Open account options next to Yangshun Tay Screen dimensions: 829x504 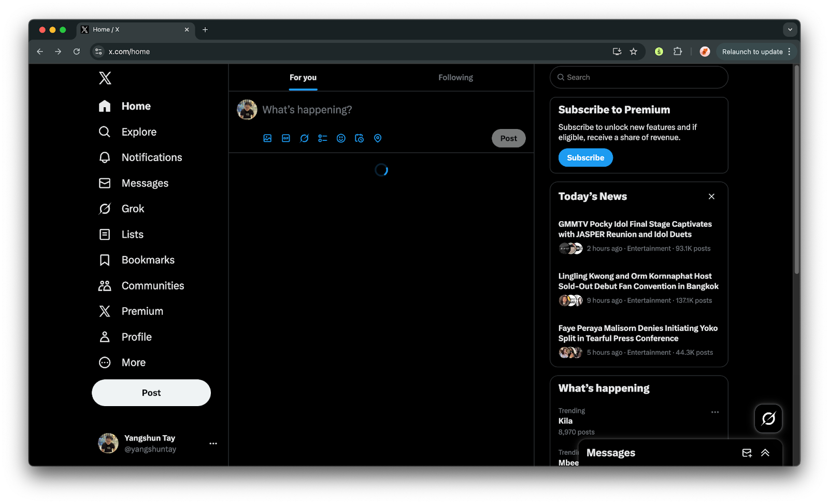click(x=213, y=443)
